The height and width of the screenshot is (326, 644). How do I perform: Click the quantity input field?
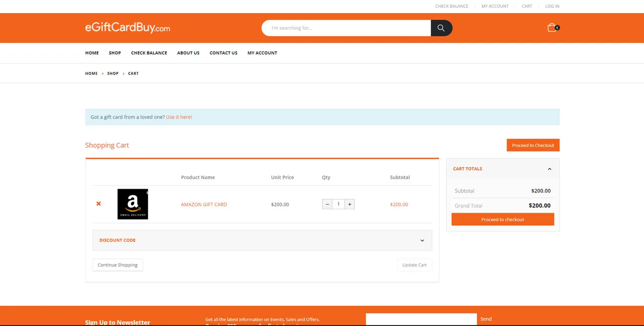point(339,204)
